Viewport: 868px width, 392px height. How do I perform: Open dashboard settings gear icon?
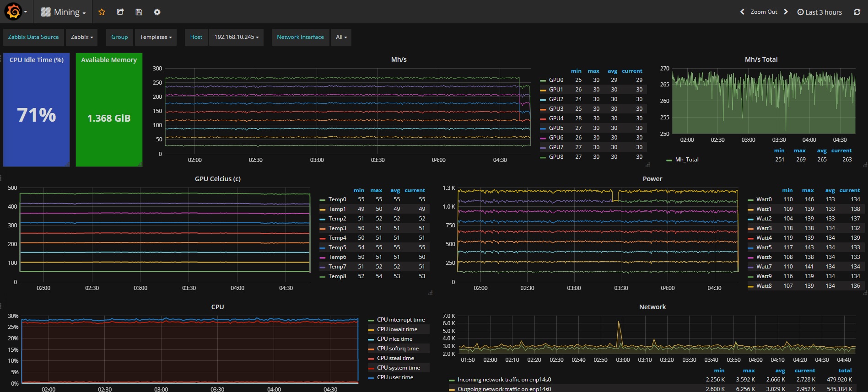point(157,12)
